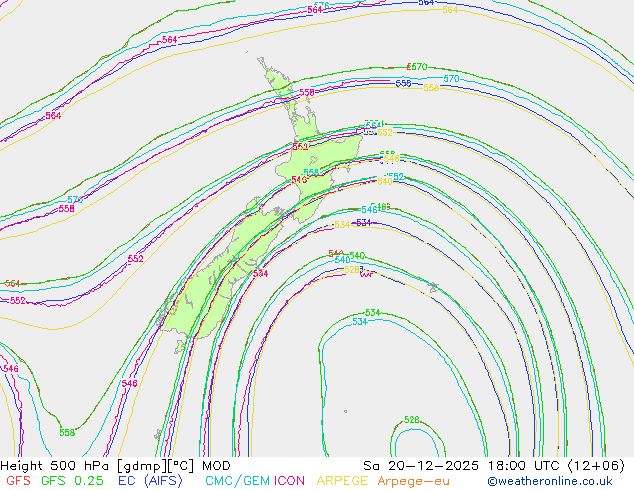The image size is (634, 490).
Task: Click the green 570 label north-east of the North Island
Action: coord(418,67)
